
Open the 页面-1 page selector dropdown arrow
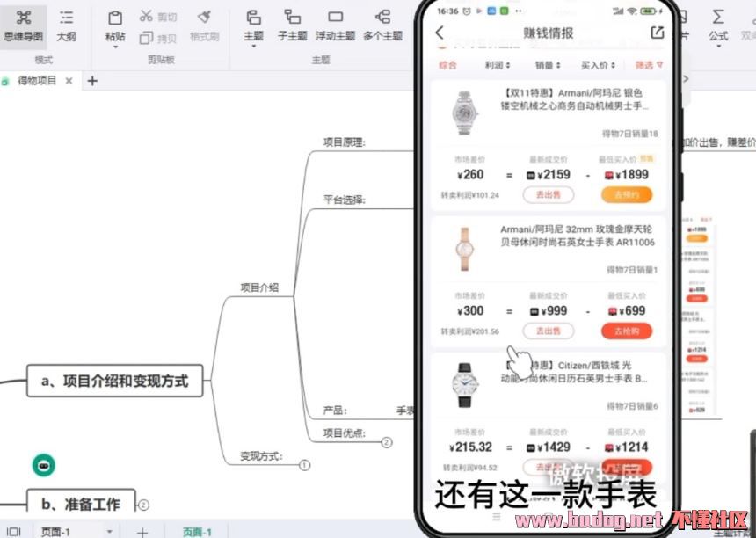[x=110, y=532]
